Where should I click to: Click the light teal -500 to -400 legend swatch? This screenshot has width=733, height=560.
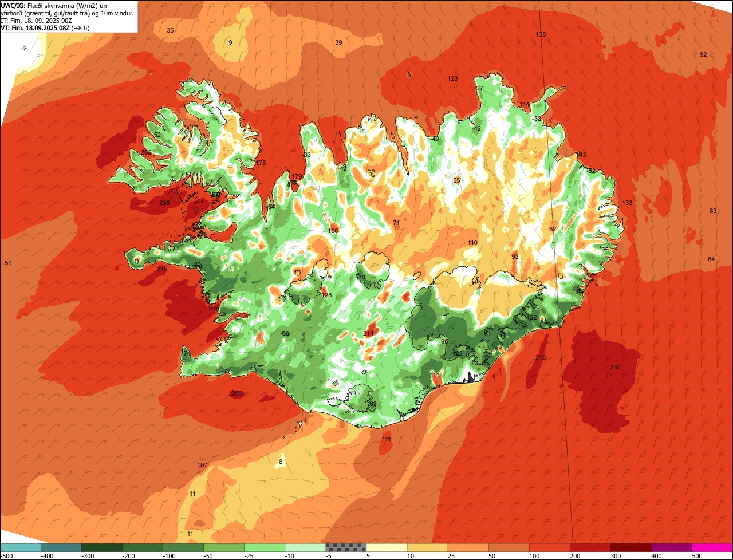[20, 547]
